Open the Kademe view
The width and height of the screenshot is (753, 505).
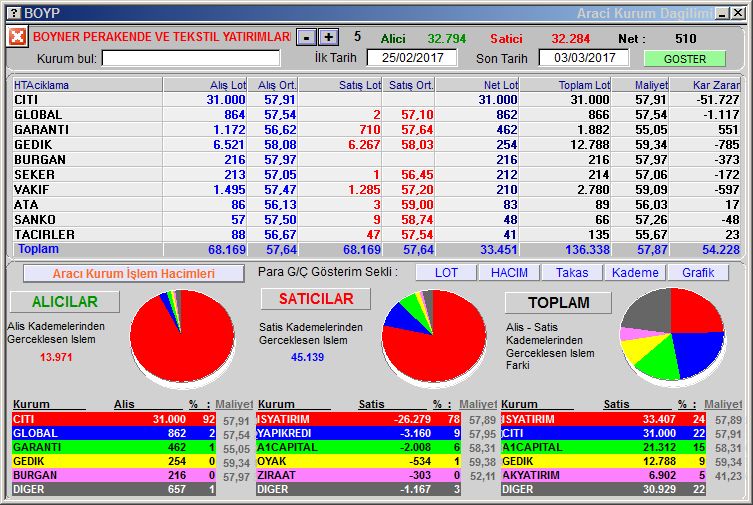635,273
